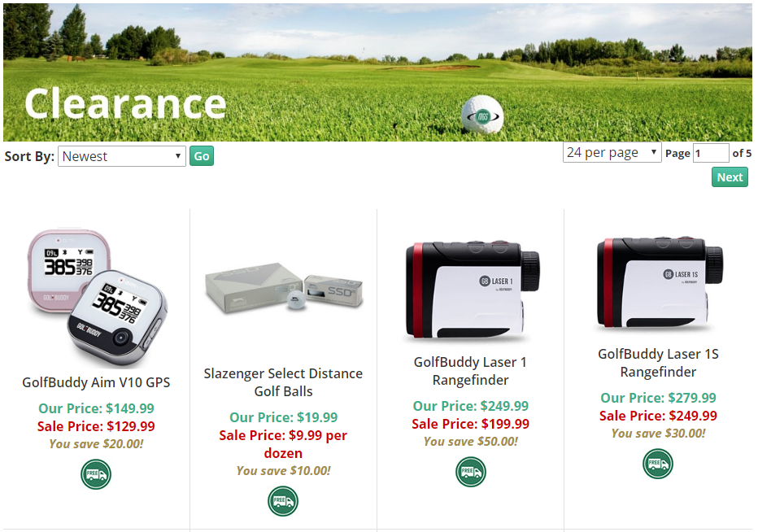Click free shipping icon under GolfBuddy Aim V10
The height and width of the screenshot is (532, 758).
(96, 474)
